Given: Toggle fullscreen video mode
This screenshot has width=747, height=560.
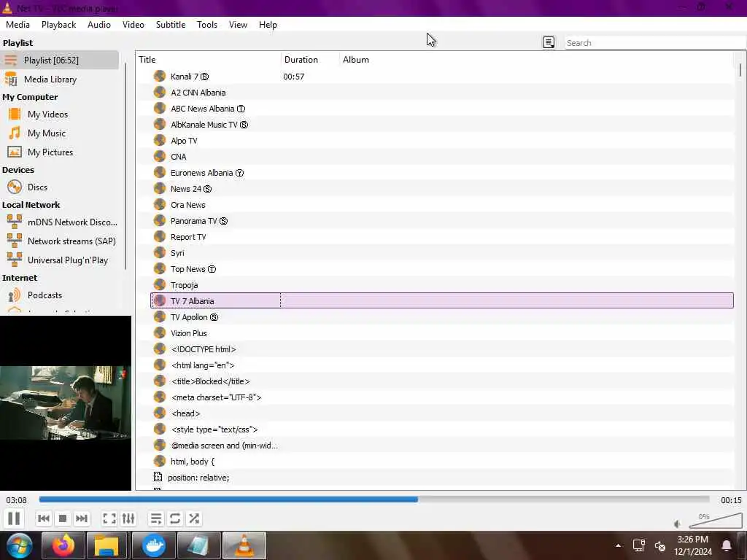Looking at the screenshot, I should 109,518.
